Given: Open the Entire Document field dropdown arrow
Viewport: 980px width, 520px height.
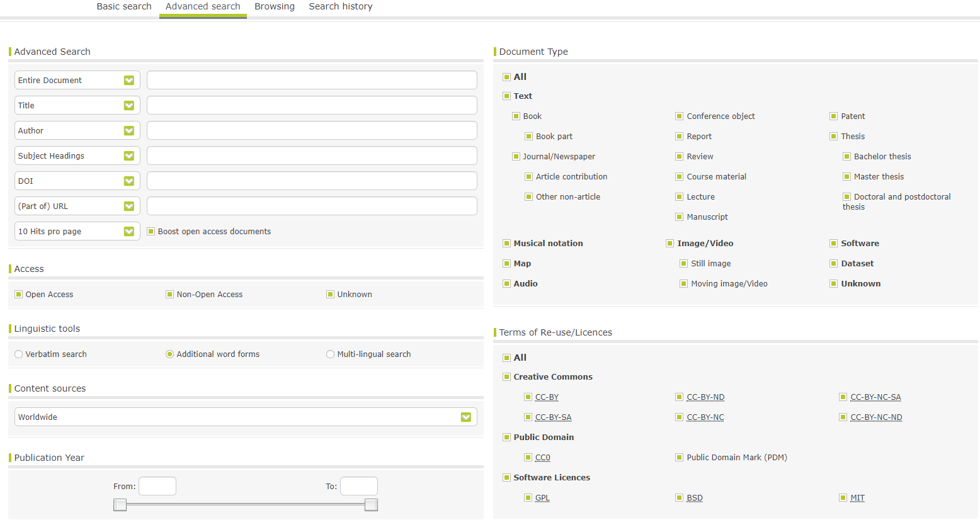Looking at the screenshot, I should (x=129, y=81).
